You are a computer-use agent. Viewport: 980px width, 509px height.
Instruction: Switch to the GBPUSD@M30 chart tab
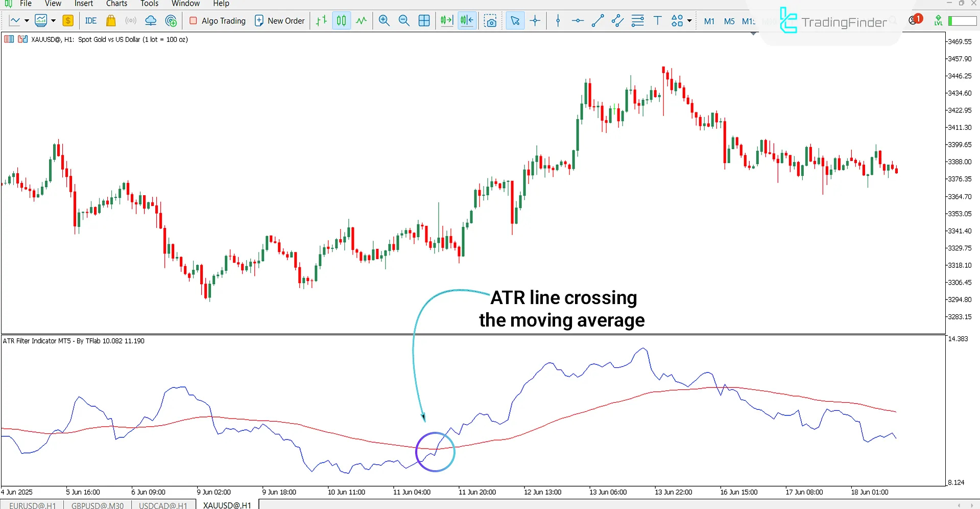click(97, 505)
